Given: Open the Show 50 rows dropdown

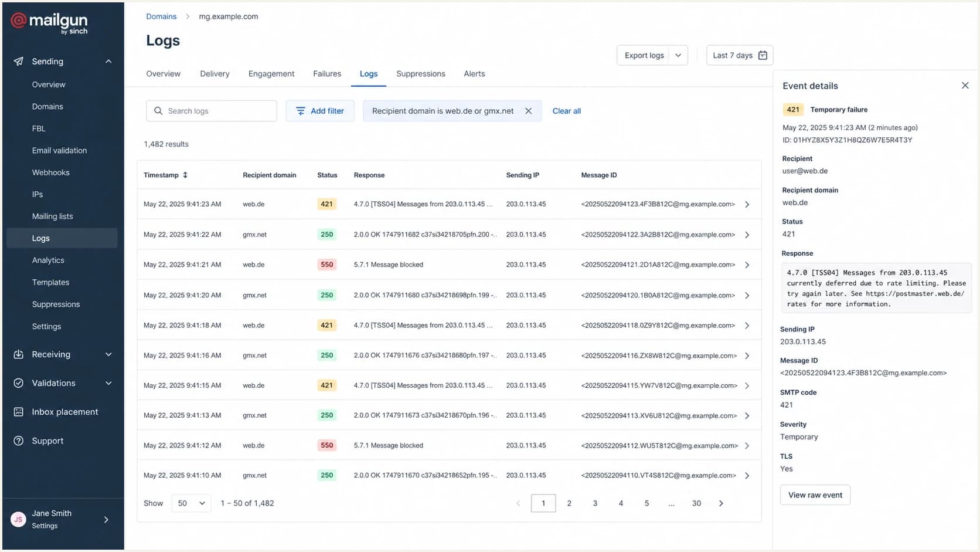Looking at the screenshot, I should tap(191, 503).
